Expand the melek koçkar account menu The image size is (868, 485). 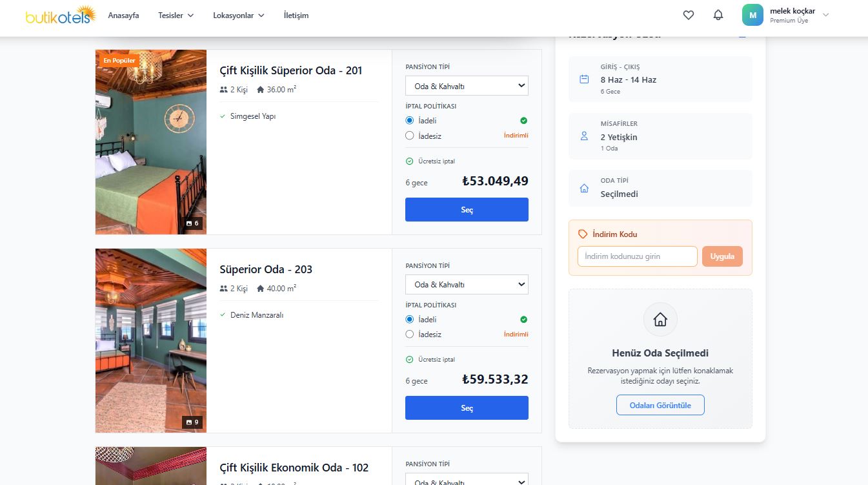[825, 15]
